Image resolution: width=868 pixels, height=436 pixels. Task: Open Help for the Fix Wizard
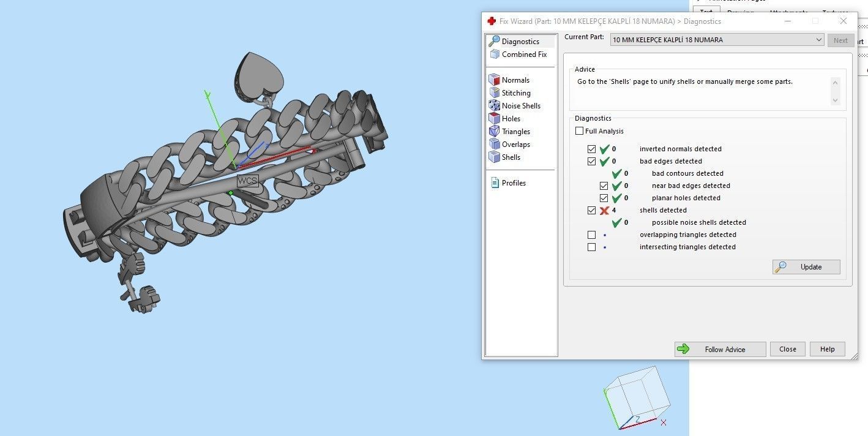pyautogui.click(x=827, y=349)
